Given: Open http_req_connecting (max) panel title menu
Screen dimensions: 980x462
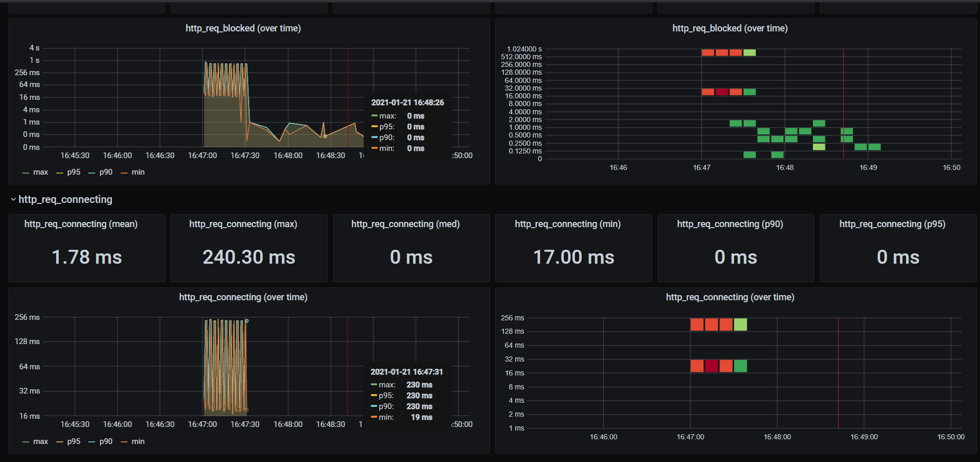Looking at the screenshot, I should (243, 224).
